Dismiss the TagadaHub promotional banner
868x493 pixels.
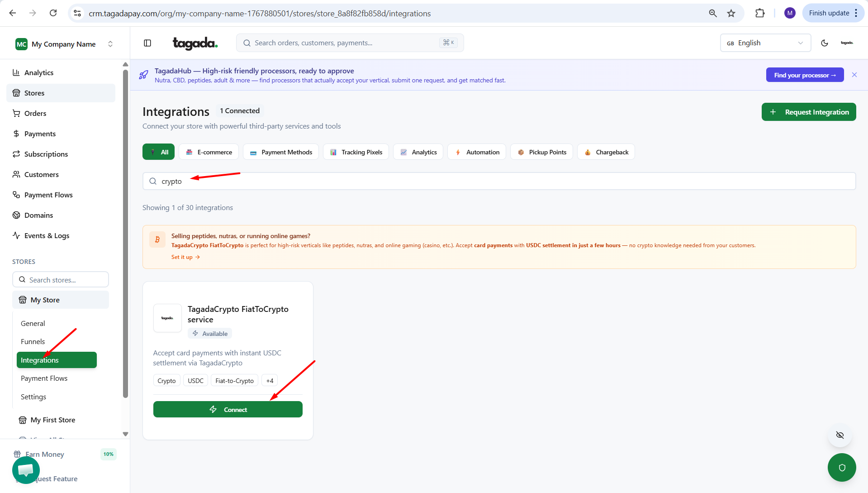(854, 75)
